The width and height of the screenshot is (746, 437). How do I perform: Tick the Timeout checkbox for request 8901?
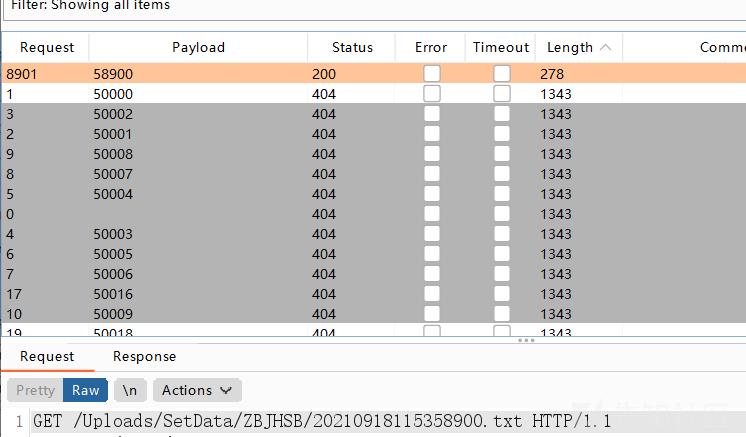[502, 74]
